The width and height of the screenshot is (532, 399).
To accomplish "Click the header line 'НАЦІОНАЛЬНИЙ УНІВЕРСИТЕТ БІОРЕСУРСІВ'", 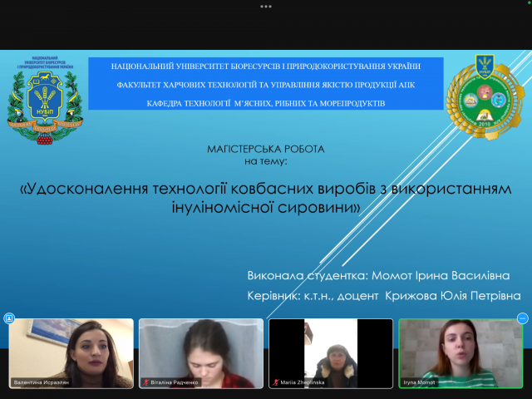I will pos(266,66).
